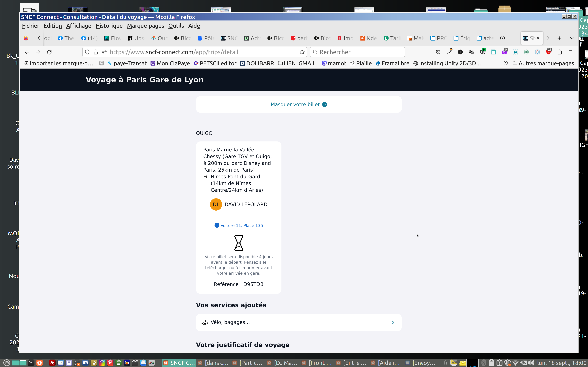Show more bookmarks toolbar items chevron
Viewport: 588px width, 367px height.
pos(506,63)
